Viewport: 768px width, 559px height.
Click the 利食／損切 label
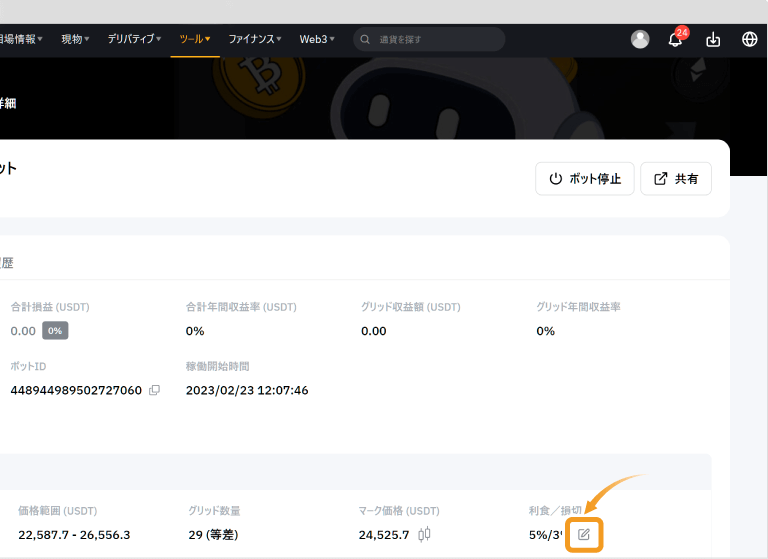point(555,511)
